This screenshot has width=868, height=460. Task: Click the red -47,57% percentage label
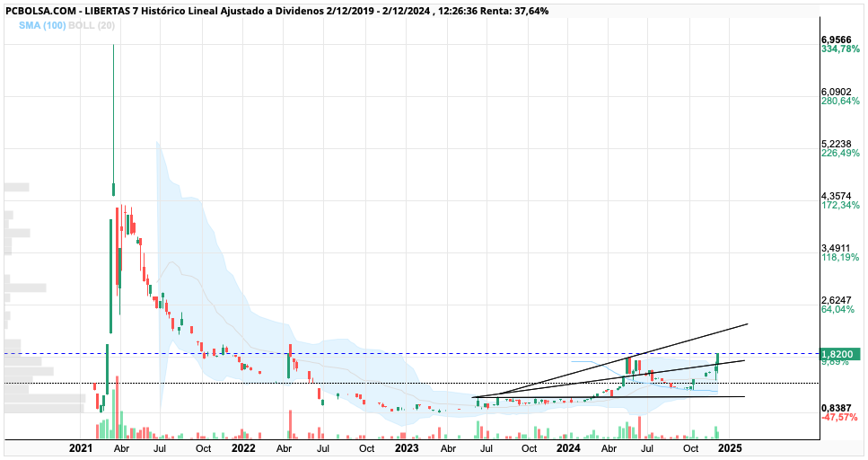click(840, 417)
